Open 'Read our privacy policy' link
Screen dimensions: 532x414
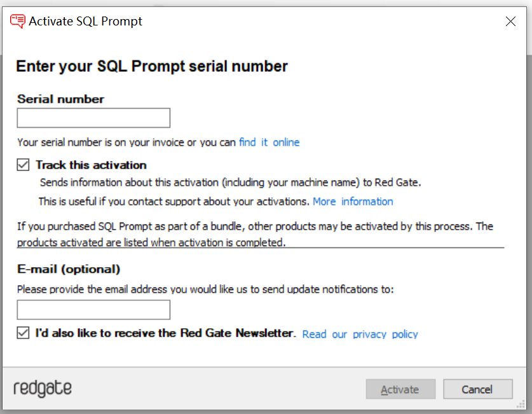[360, 335]
